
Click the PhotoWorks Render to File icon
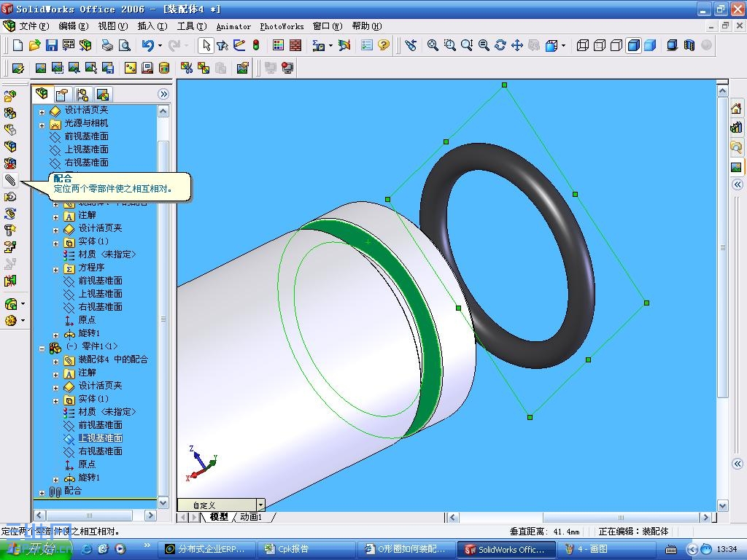pos(108,68)
